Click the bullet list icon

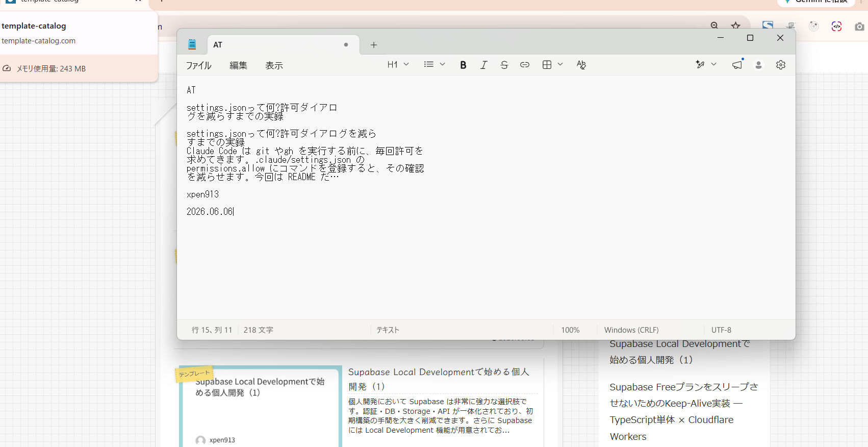(429, 65)
